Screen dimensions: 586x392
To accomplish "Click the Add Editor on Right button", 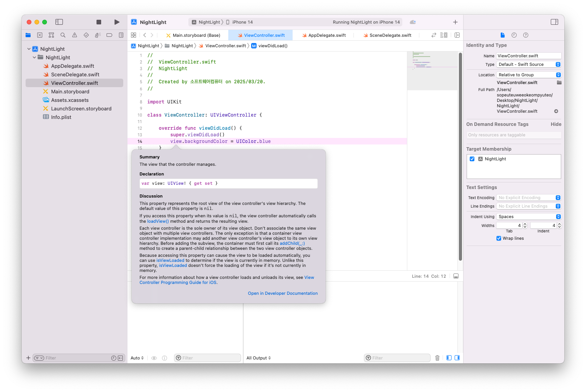I will [x=457, y=35].
